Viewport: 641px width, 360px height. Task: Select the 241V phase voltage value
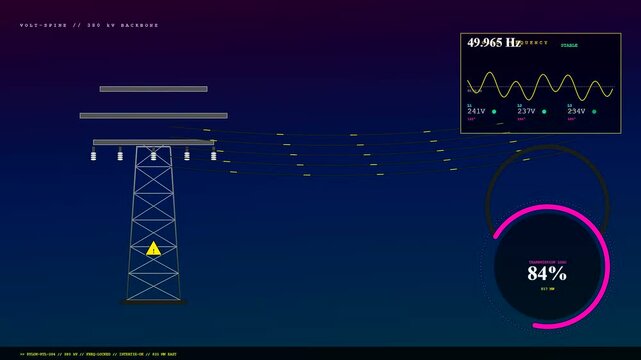pyautogui.click(x=476, y=111)
